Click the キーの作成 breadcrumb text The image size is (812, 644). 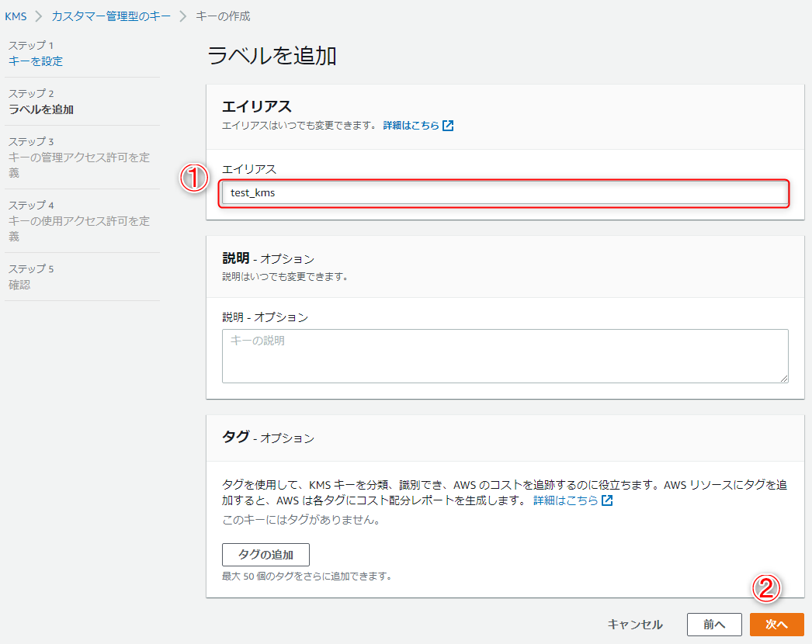[x=223, y=16]
